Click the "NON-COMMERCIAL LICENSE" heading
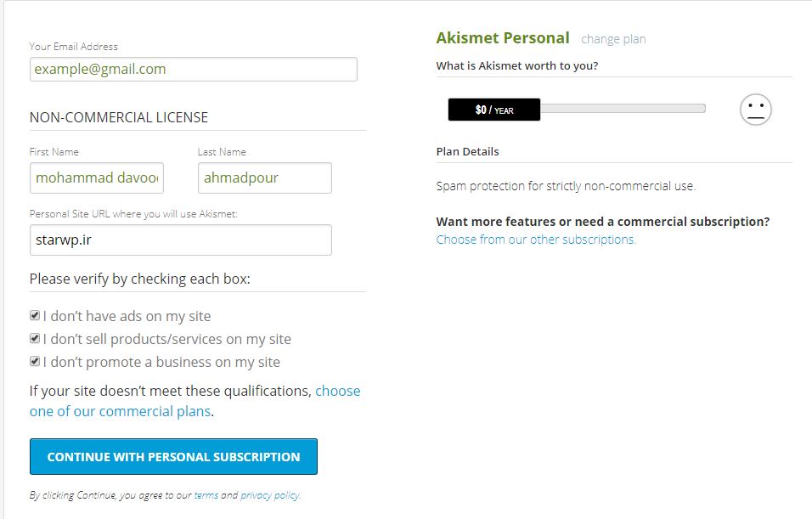Viewport: 812px width, 519px height. (x=119, y=117)
